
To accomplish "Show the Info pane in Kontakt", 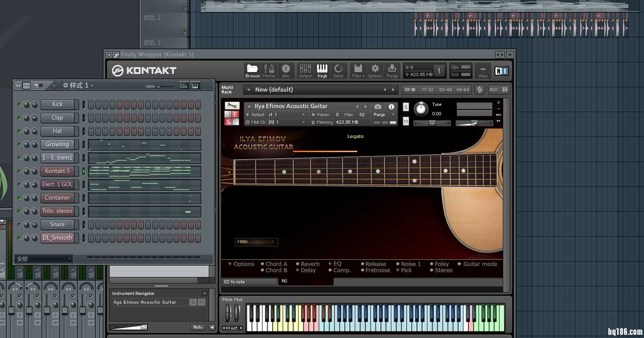I will pyautogui.click(x=286, y=71).
